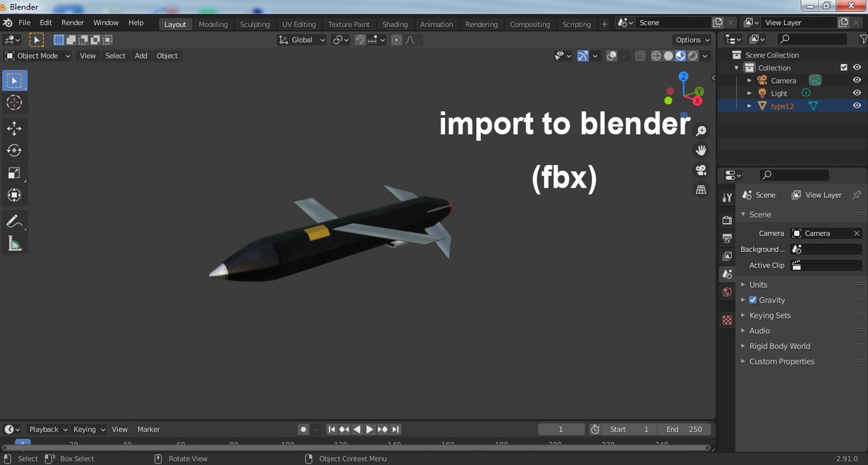Activate the Select Box tool
This screenshot has height=465, width=868.
click(14, 81)
